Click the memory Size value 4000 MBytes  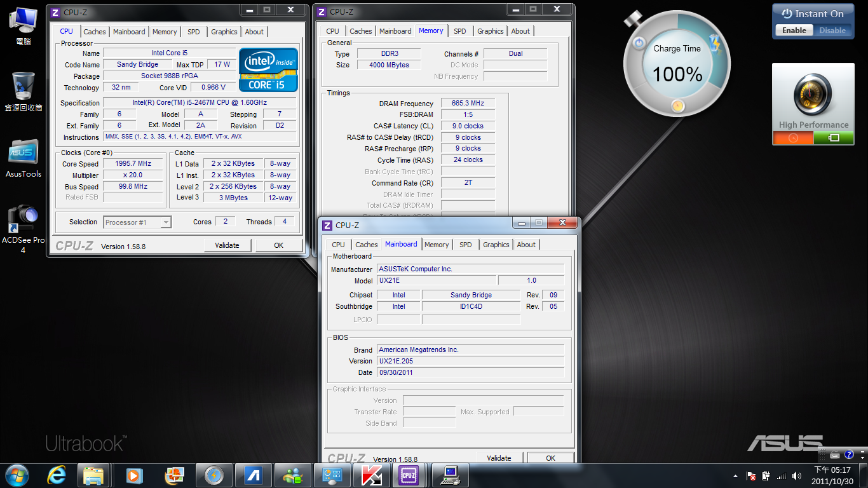pos(388,65)
